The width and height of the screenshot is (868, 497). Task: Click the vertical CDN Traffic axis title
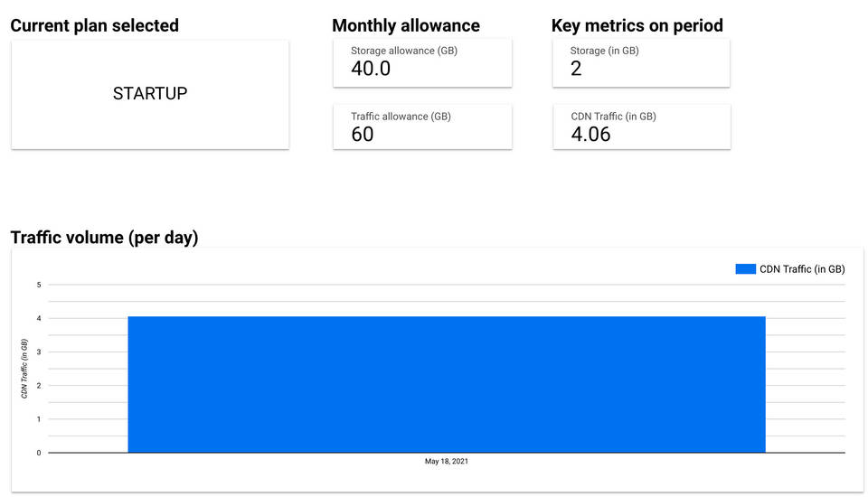click(24, 369)
